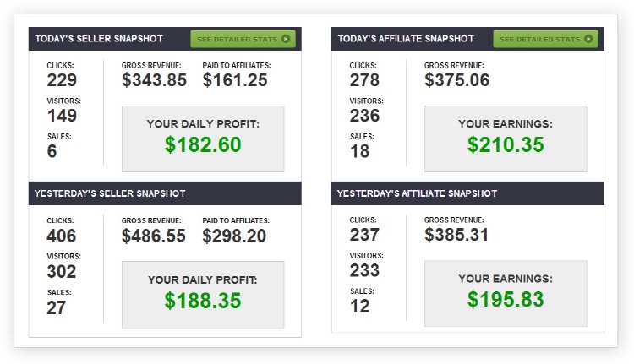Click yesterday's seller clicks count 406

click(62, 236)
